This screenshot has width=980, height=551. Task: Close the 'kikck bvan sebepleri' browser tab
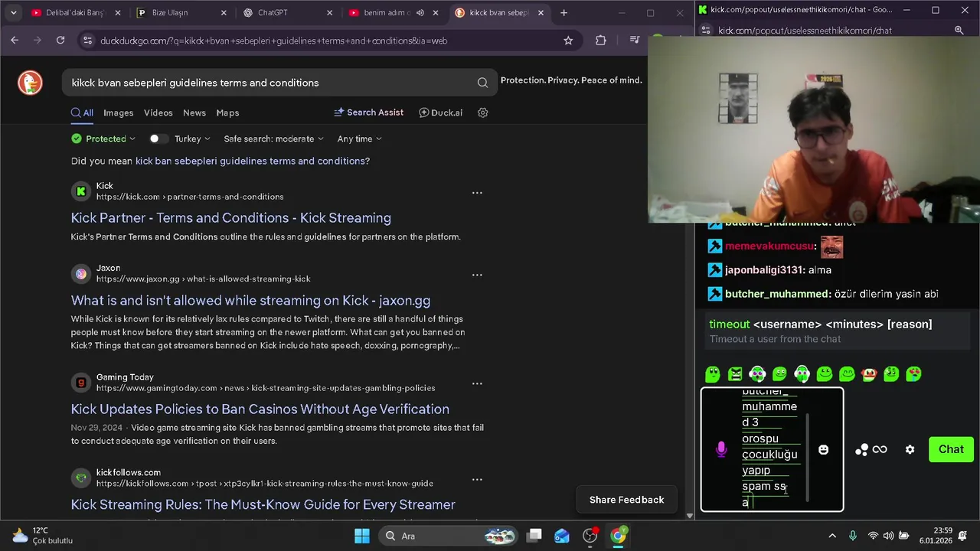[x=541, y=13]
